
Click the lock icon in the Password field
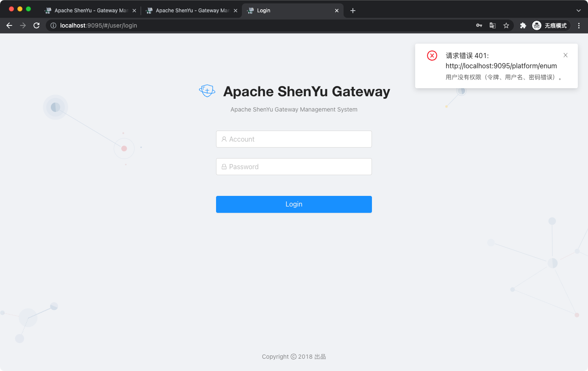point(224,167)
